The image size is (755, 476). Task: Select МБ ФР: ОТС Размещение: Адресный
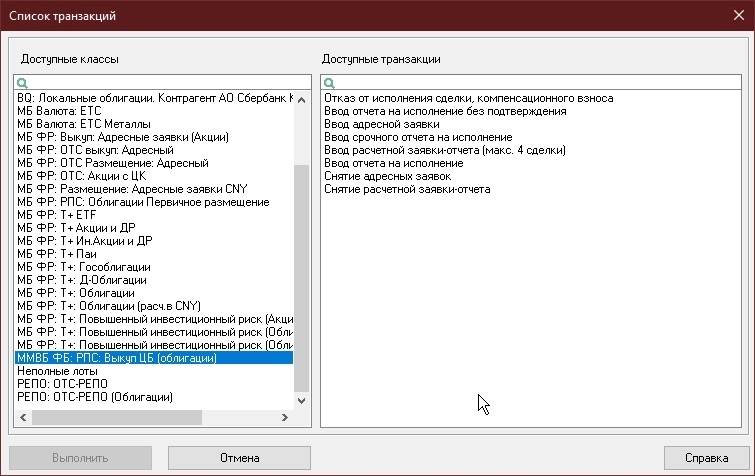[x=154, y=163]
